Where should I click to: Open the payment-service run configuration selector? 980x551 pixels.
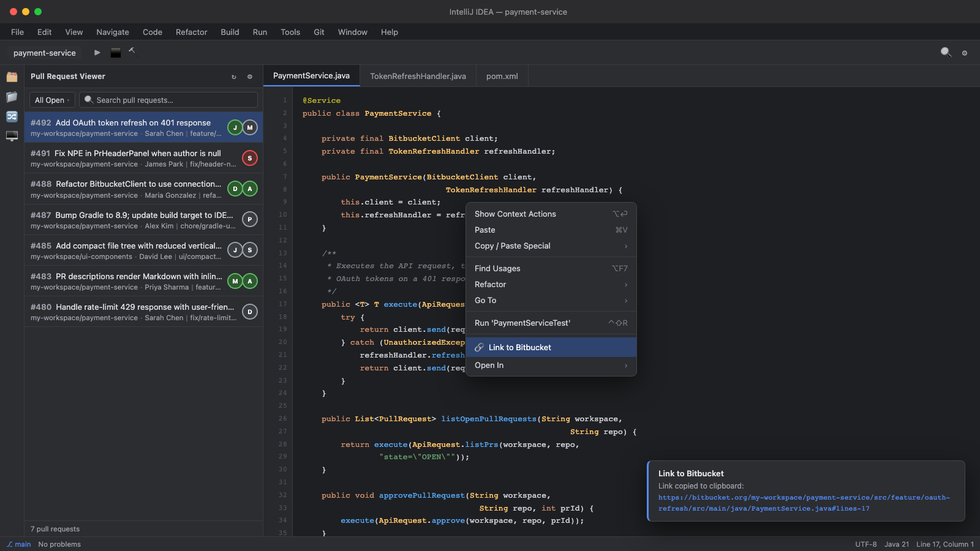[x=45, y=53]
